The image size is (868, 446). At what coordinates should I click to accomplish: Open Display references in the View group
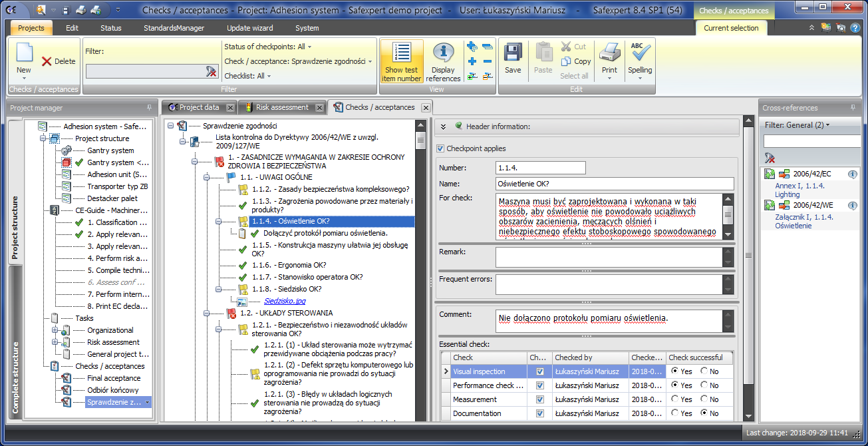click(443, 61)
